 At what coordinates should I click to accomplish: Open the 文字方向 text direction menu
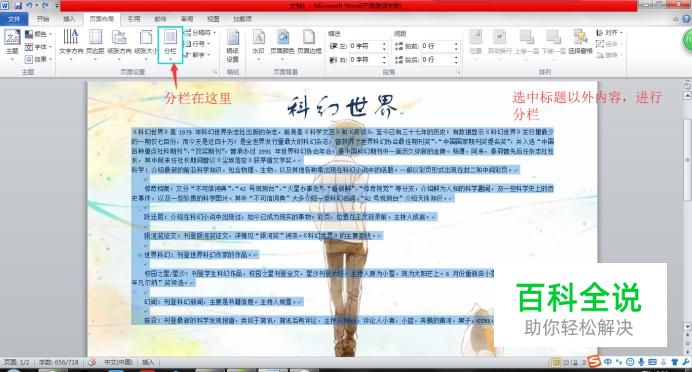click(71, 44)
